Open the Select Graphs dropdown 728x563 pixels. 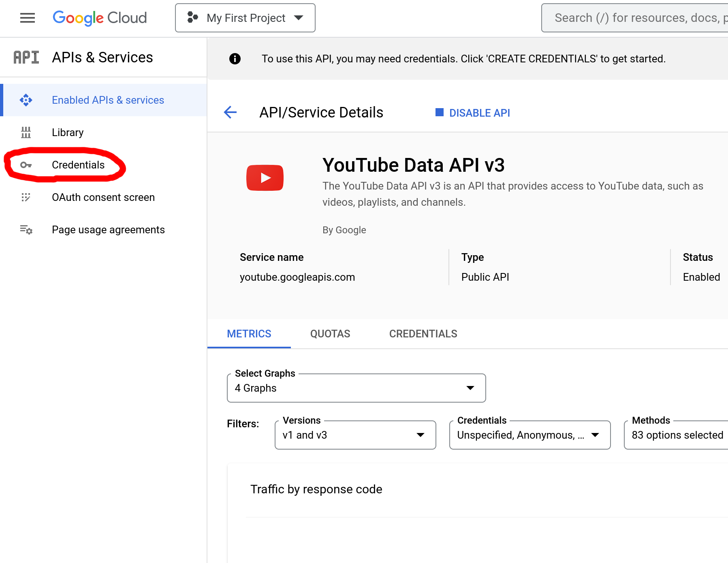click(x=357, y=388)
